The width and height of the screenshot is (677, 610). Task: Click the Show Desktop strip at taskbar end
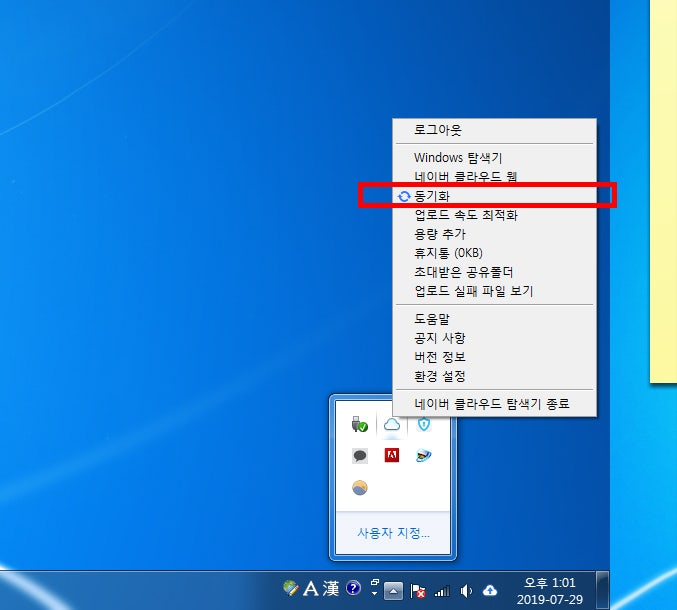pos(603,591)
